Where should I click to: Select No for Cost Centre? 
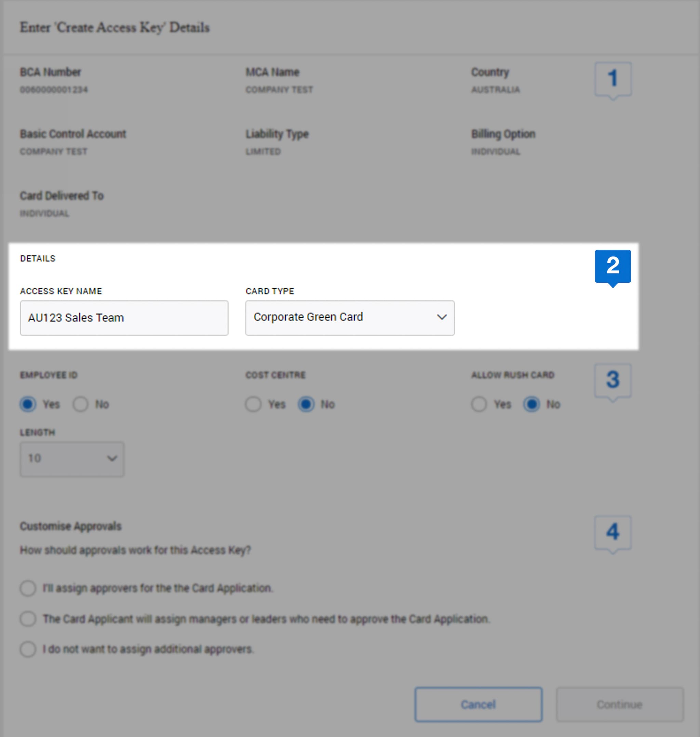tap(306, 404)
